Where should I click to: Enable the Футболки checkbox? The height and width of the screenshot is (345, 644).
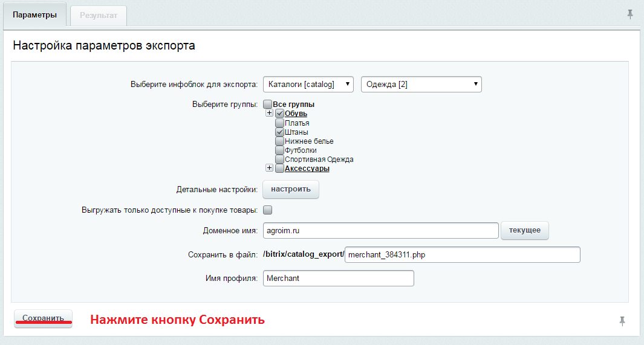280,150
